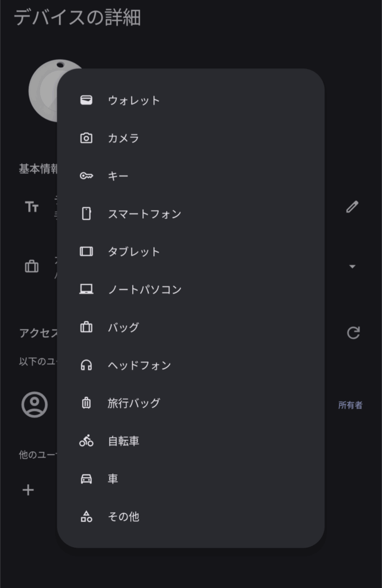Click the shapes icon beside その他
Screen dimensions: 382x588
pyautogui.click(x=86, y=517)
